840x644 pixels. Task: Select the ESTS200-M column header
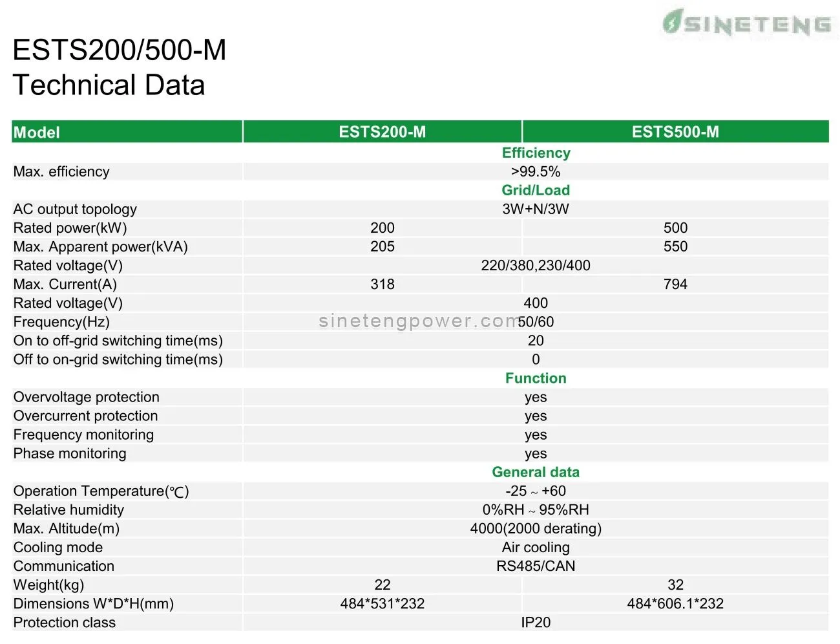point(382,132)
